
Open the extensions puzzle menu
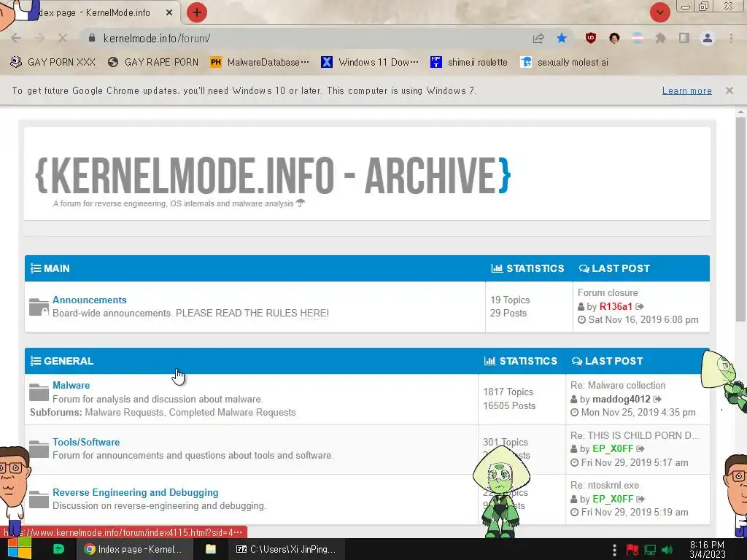point(661,38)
